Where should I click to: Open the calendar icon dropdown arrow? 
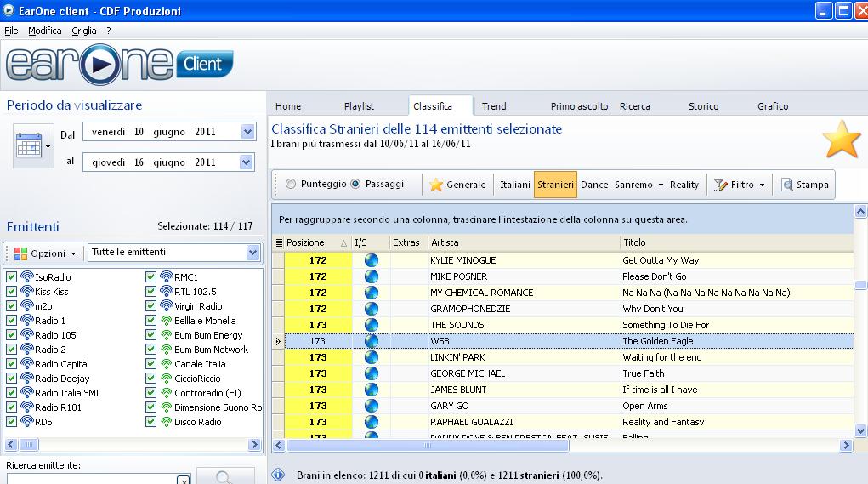(48, 147)
